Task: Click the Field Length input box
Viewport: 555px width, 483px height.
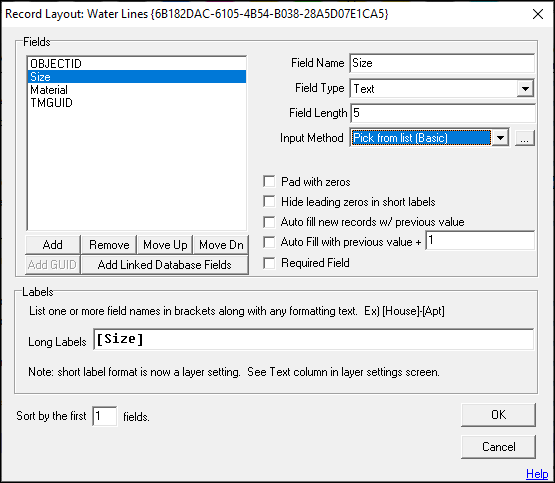Action: 442,113
